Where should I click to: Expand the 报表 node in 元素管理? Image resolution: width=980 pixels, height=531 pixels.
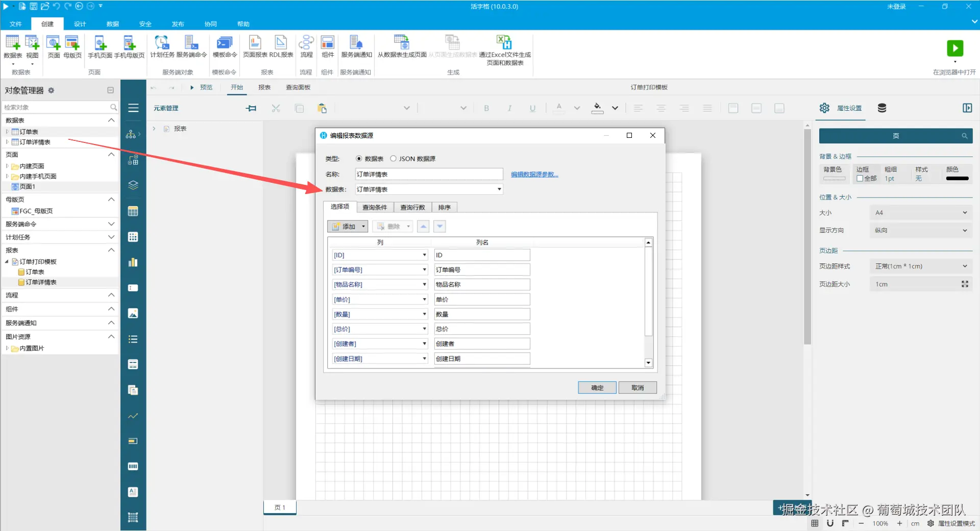click(154, 129)
